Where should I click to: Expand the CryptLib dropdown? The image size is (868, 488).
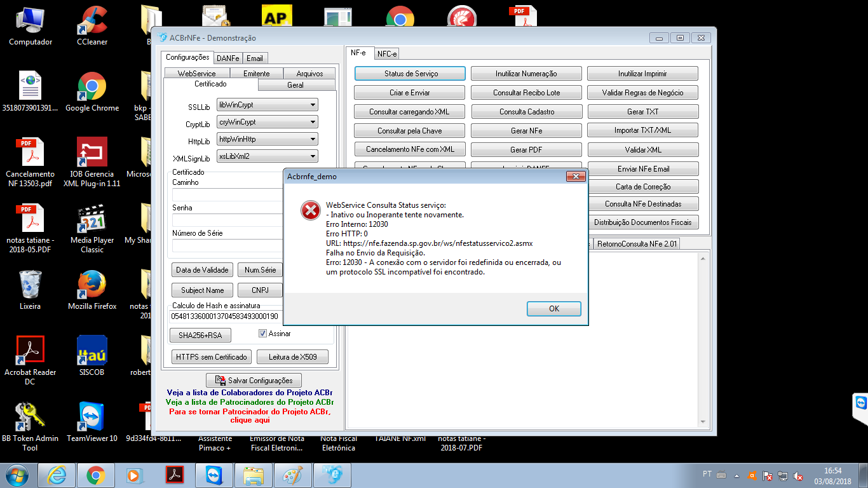(x=267, y=122)
